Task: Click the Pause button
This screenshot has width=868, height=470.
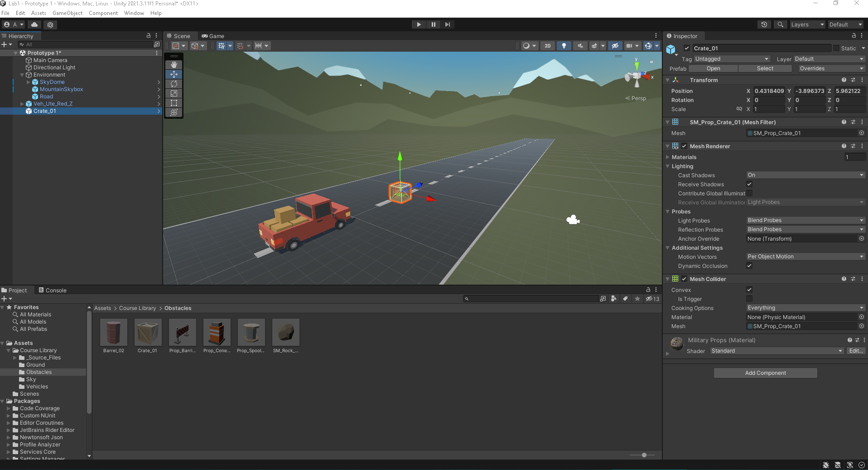Action: tap(433, 24)
